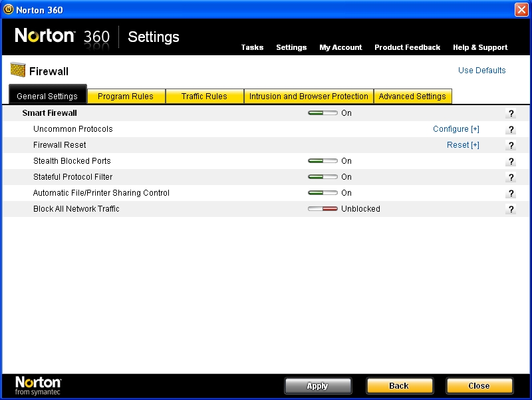Click the Use Defaults link
The image size is (532, 400).
pos(481,71)
